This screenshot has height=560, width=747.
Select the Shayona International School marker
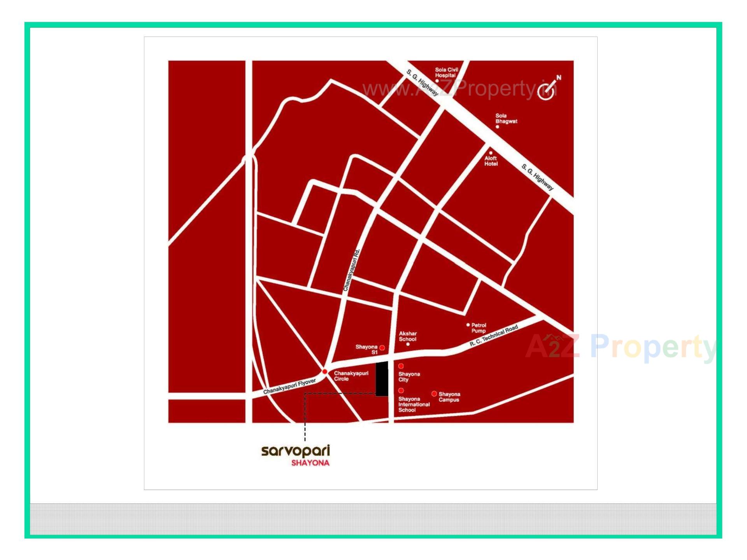401,391
